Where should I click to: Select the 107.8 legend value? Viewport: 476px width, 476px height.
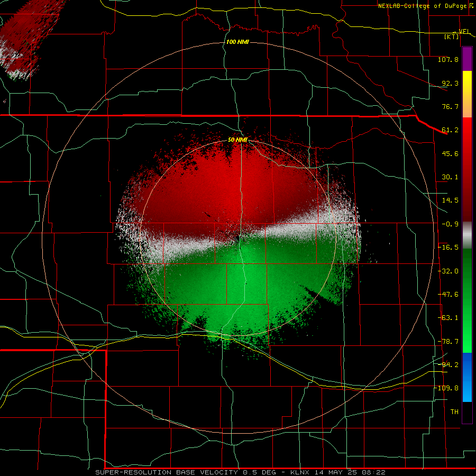pyautogui.click(x=448, y=59)
